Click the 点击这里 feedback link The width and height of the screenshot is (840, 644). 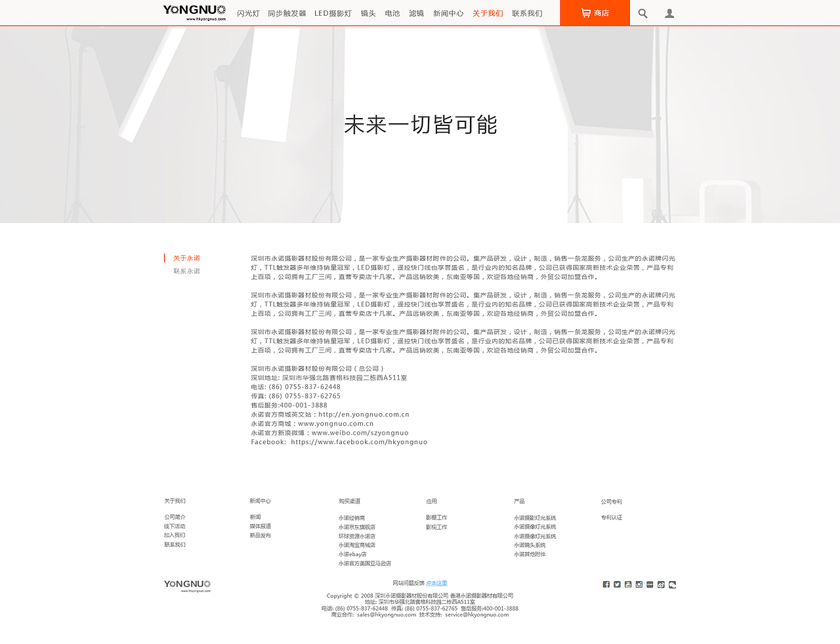436,582
